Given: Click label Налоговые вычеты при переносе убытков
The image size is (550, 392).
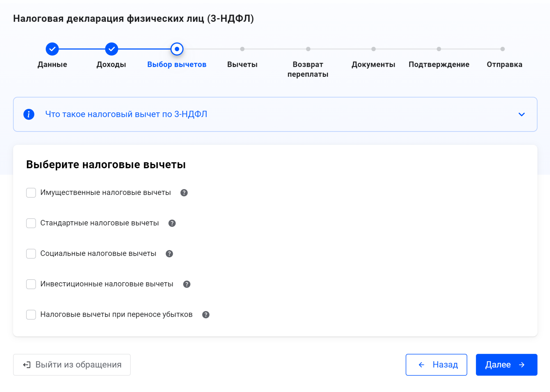Looking at the screenshot, I should pyautogui.click(x=116, y=315).
